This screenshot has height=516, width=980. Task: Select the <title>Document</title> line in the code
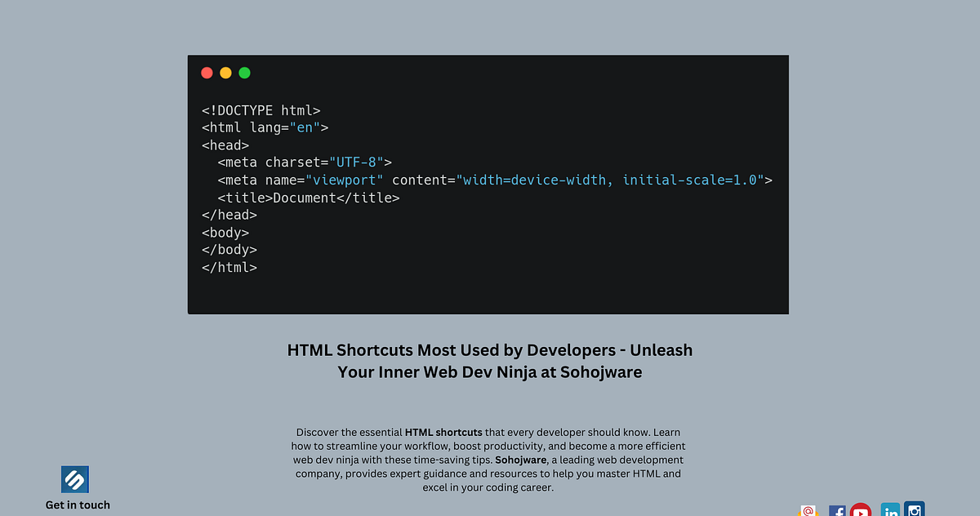[x=308, y=197]
